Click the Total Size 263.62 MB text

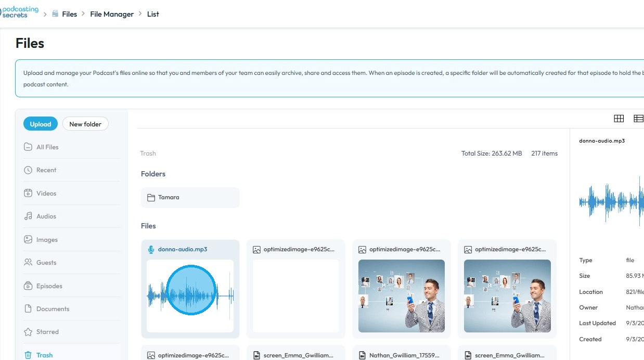(x=492, y=153)
